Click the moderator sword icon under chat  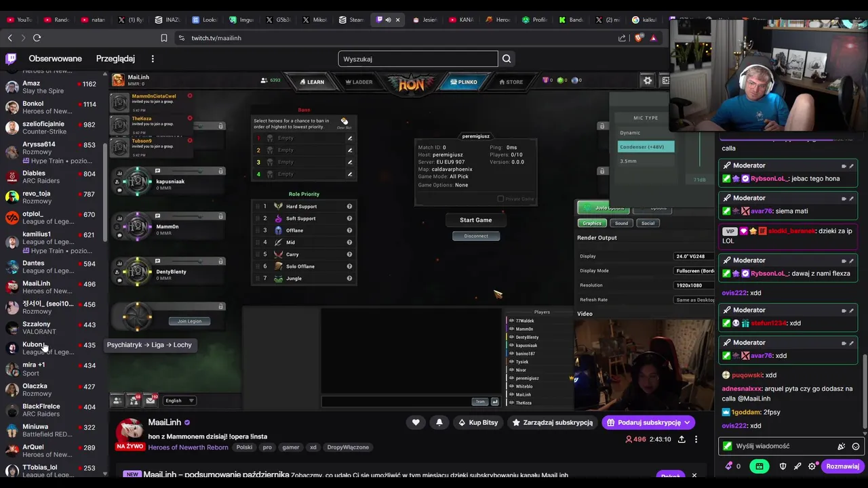(797, 466)
